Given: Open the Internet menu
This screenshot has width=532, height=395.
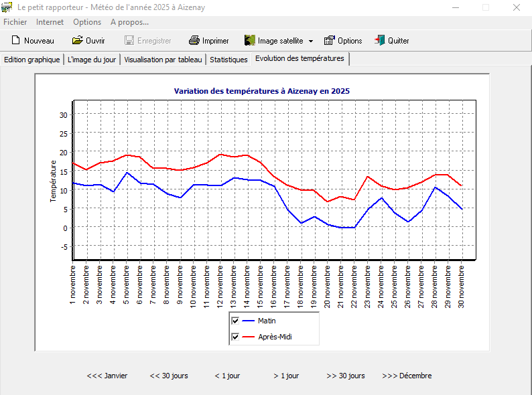Looking at the screenshot, I should coord(50,22).
